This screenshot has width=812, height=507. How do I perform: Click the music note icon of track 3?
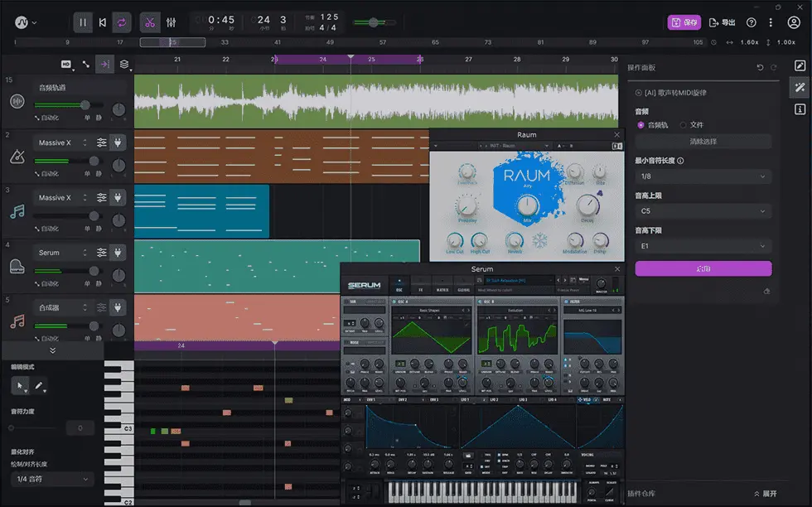pyautogui.click(x=17, y=211)
